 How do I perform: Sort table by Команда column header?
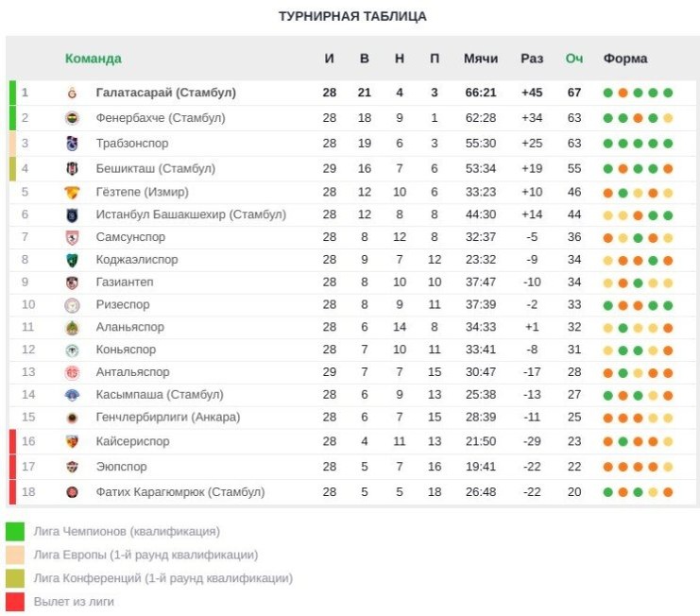[x=93, y=59]
